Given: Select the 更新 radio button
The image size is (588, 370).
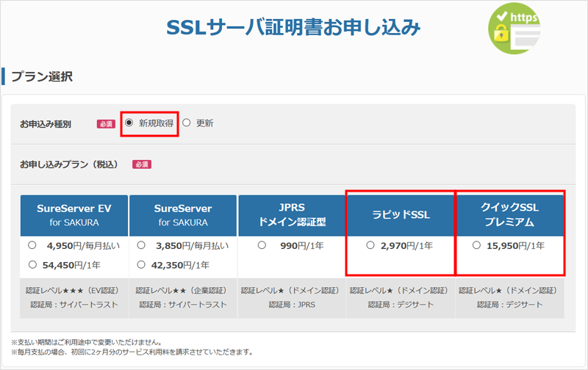Looking at the screenshot, I should 187,123.
